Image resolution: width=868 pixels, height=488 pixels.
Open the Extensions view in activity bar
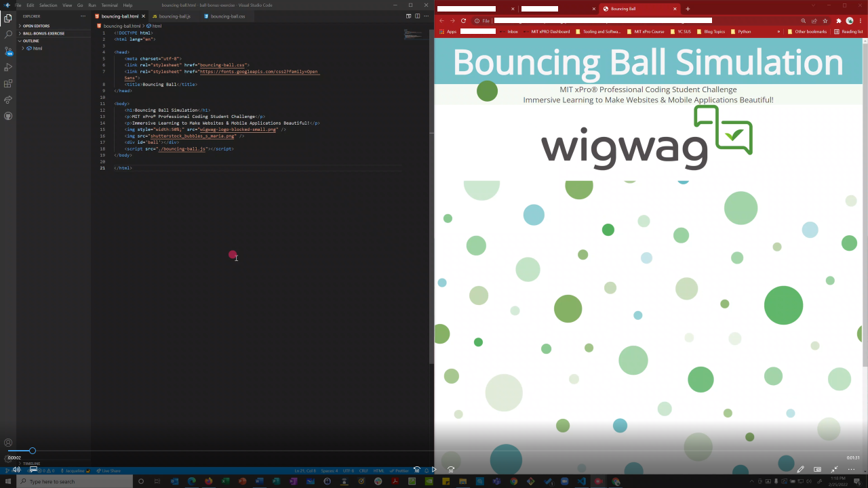click(8, 84)
